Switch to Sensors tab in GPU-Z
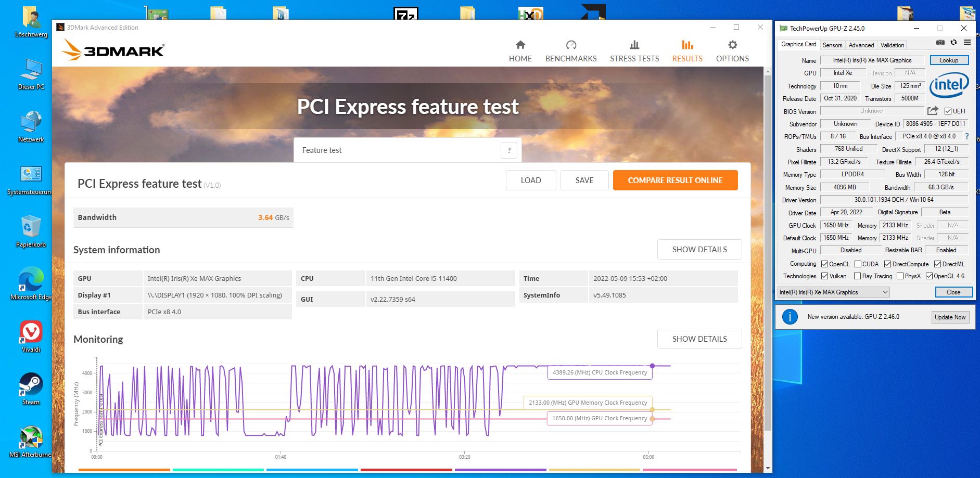 click(832, 45)
